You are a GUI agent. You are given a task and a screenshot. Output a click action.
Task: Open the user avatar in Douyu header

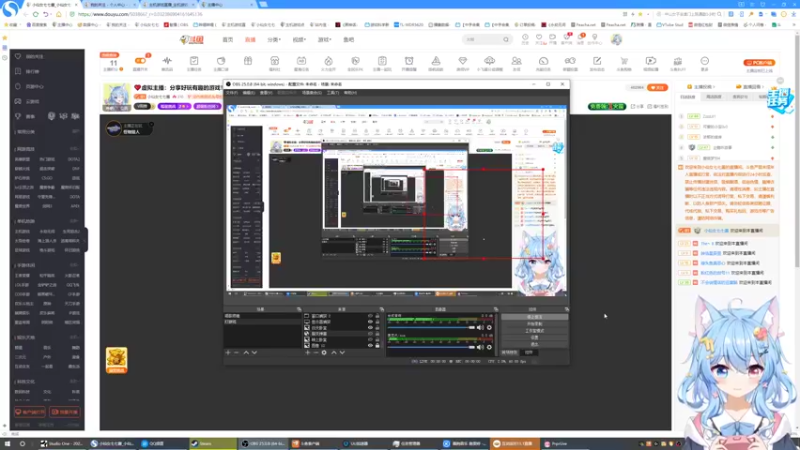pyautogui.click(x=616, y=39)
